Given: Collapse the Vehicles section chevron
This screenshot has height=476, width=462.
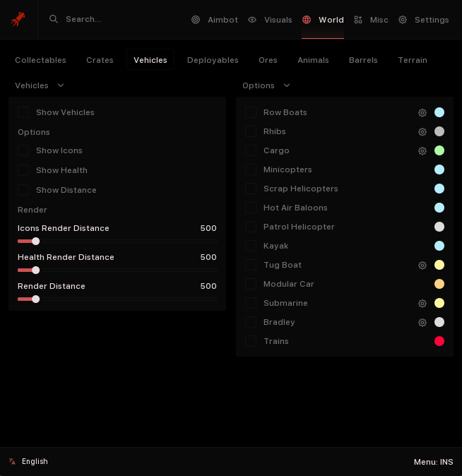Looking at the screenshot, I should click(x=61, y=85).
